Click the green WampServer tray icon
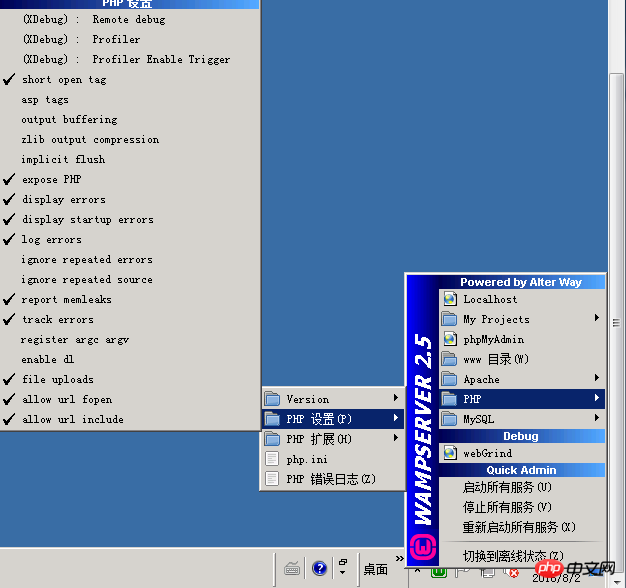 tap(438, 572)
